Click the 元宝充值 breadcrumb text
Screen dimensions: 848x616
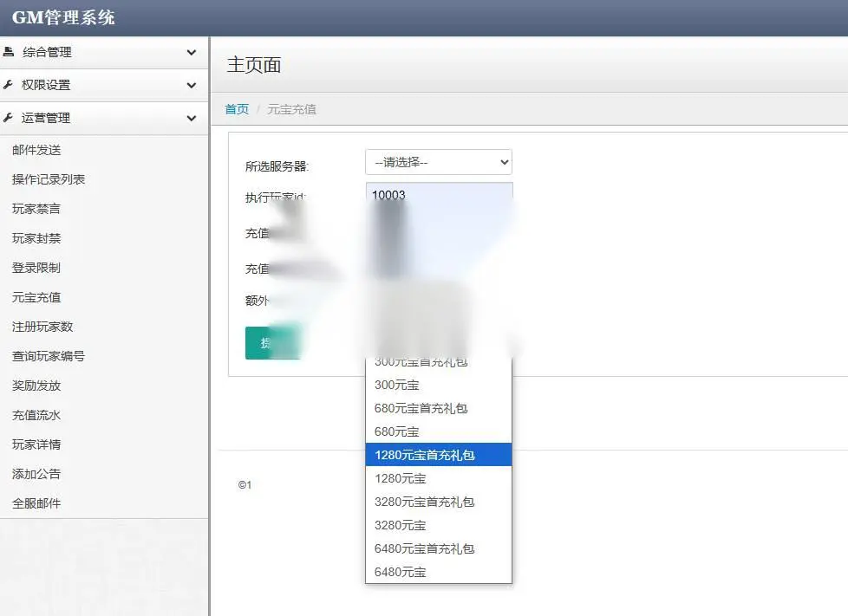coord(291,109)
